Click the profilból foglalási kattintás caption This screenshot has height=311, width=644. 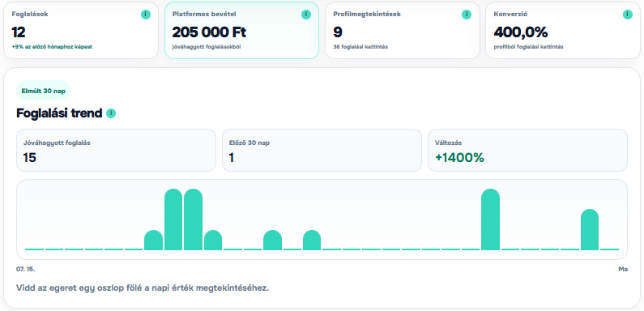(528, 47)
